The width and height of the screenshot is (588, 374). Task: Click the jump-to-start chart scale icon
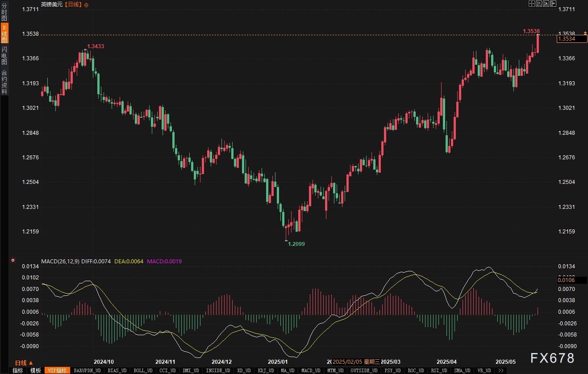coord(539,4)
